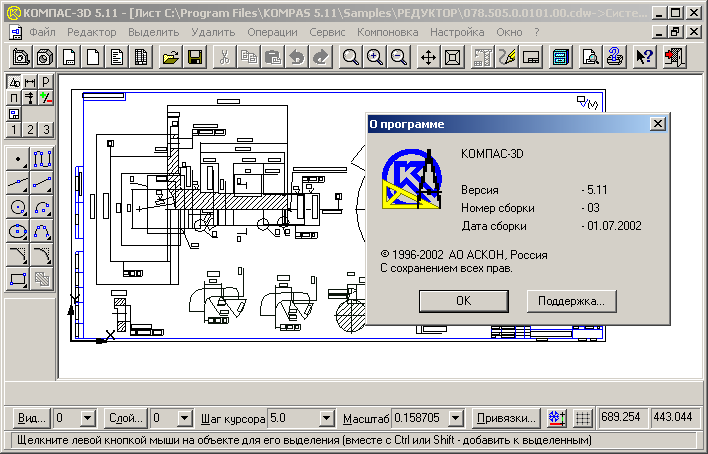Select the line segment tool
Image resolution: width=708 pixels, height=454 pixels.
pyautogui.click(x=42, y=183)
